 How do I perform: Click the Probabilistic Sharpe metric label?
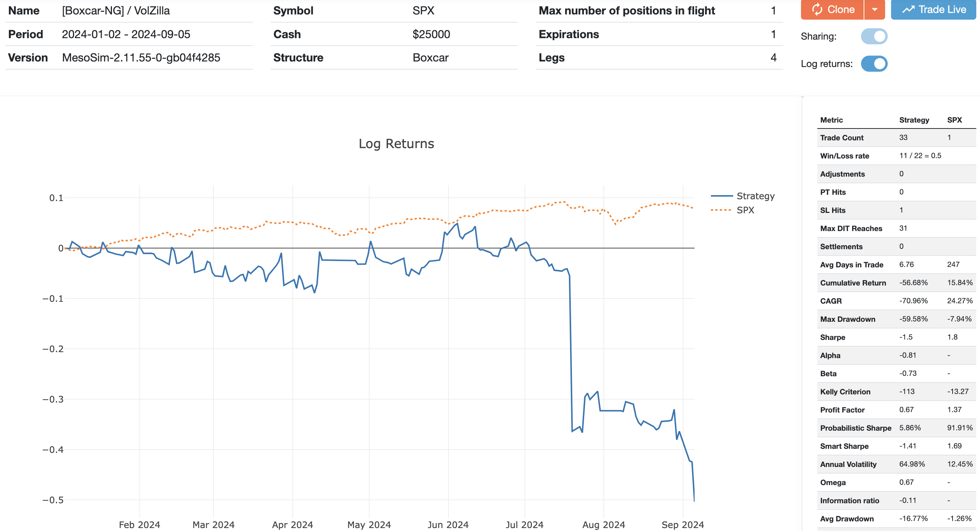855,428
